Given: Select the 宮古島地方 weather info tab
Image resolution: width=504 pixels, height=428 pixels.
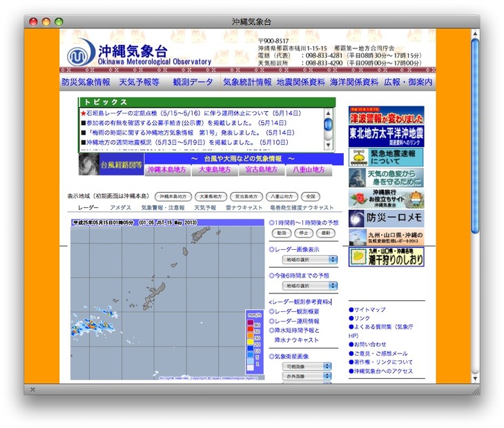Looking at the screenshot, I should click(x=262, y=170).
